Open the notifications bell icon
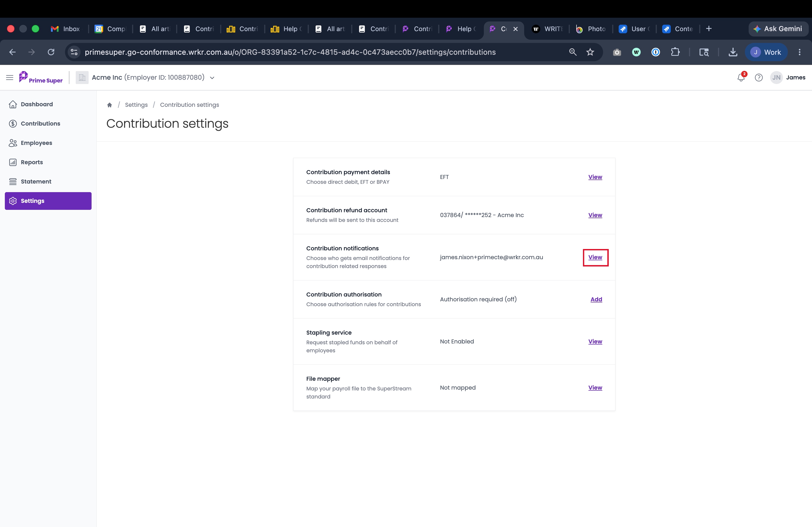 pos(741,77)
